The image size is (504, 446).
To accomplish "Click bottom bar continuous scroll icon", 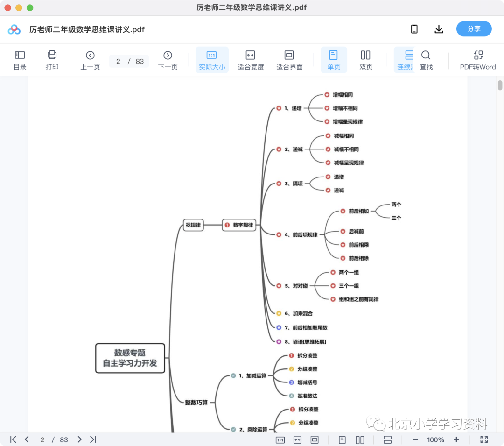I will tap(388, 440).
